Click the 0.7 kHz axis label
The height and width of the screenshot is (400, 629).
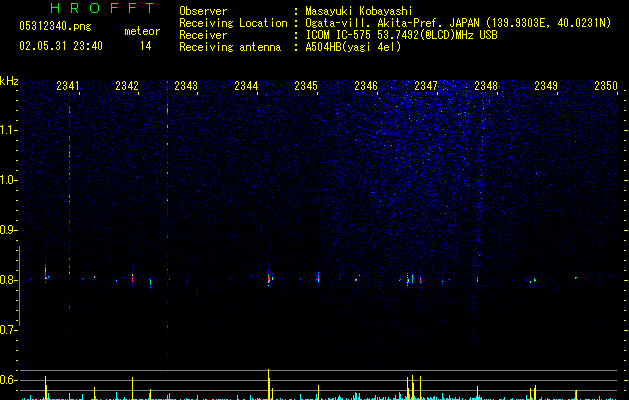(8, 330)
